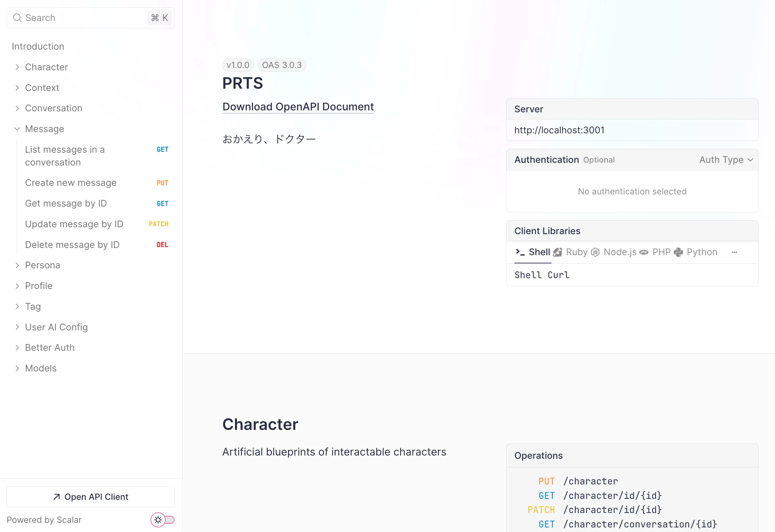775x532 pixels.
Task: Click the Node.js hexagon icon
Action: click(595, 252)
